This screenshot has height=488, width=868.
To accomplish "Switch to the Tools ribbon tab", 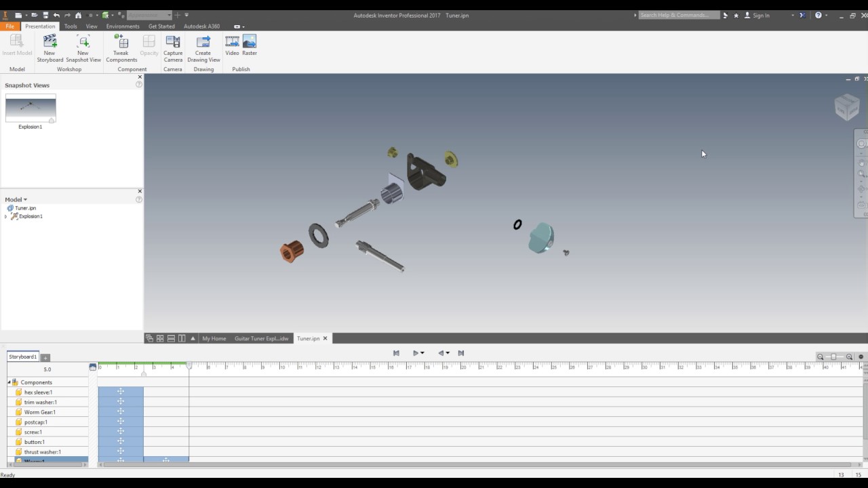I will click(71, 26).
